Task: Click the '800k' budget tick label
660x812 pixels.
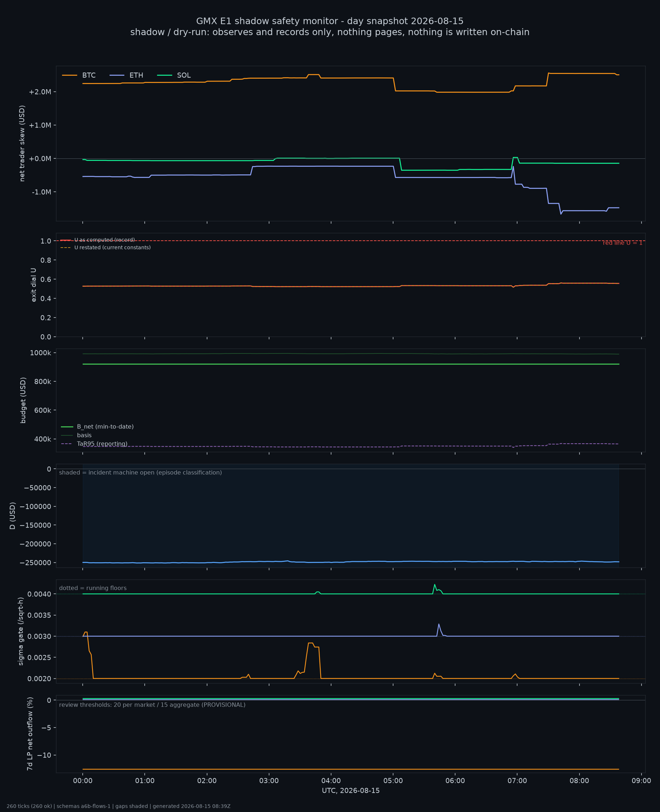Action: [42, 381]
